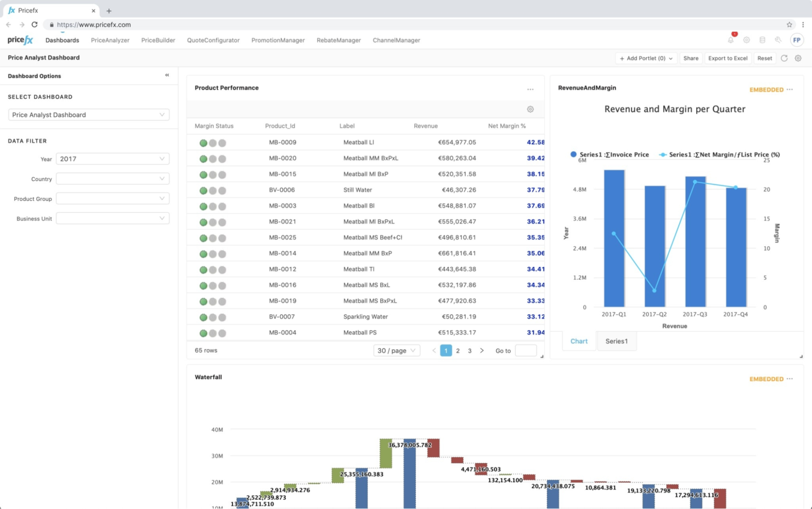Open the Country filter dropdown

point(112,178)
